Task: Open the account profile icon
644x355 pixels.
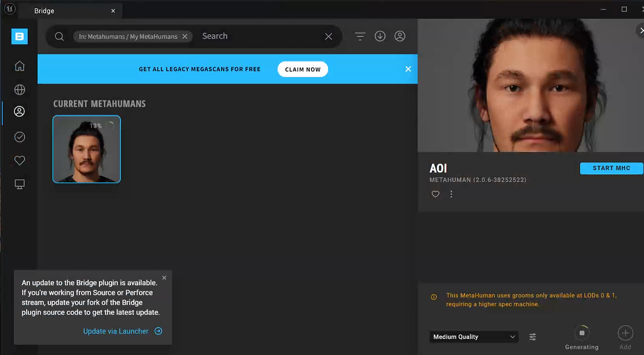Action: point(400,36)
